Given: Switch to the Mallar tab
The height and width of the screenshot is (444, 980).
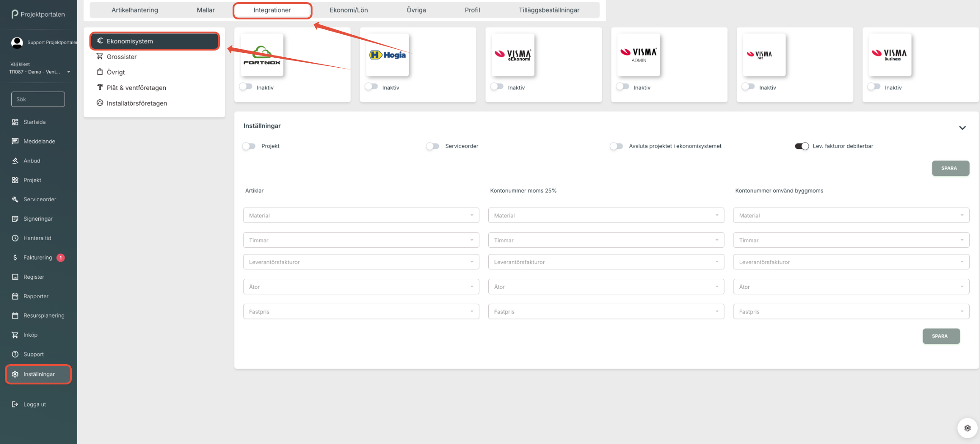Looking at the screenshot, I should (x=205, y=10).
